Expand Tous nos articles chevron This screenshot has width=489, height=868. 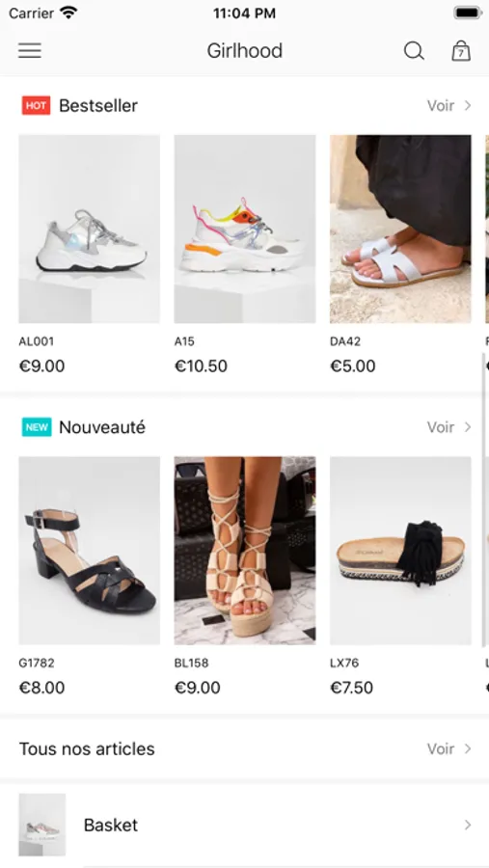468,748
